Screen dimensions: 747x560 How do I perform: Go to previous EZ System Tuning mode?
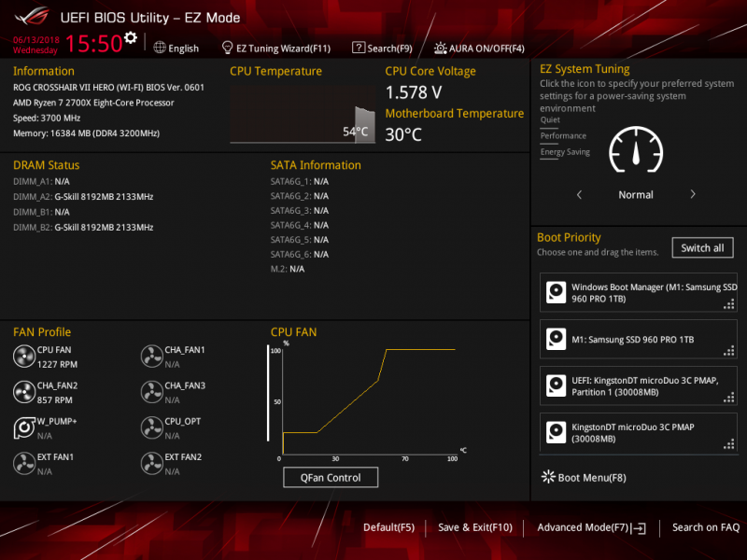pos(579,194)
